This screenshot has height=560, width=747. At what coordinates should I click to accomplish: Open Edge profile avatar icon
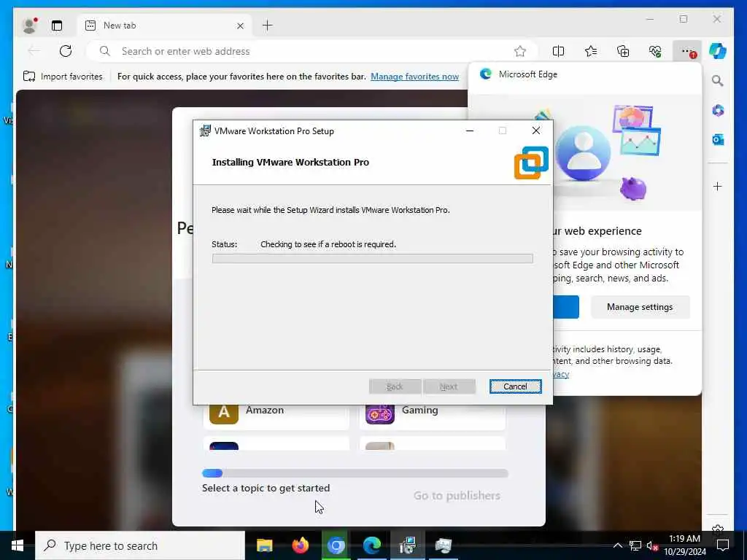tap(30, 26)
